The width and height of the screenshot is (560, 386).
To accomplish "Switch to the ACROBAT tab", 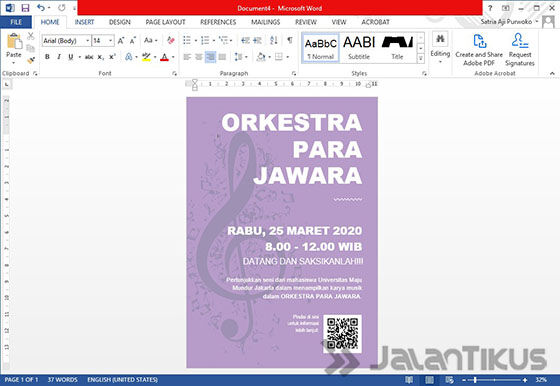I will [375, 22].
